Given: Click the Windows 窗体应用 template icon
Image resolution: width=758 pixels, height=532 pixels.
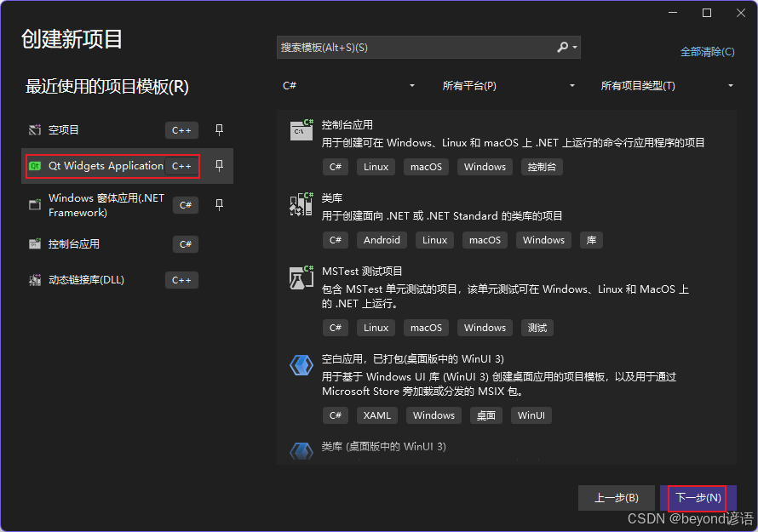Looking at the screenshot, I should click(x=35, y=205).
